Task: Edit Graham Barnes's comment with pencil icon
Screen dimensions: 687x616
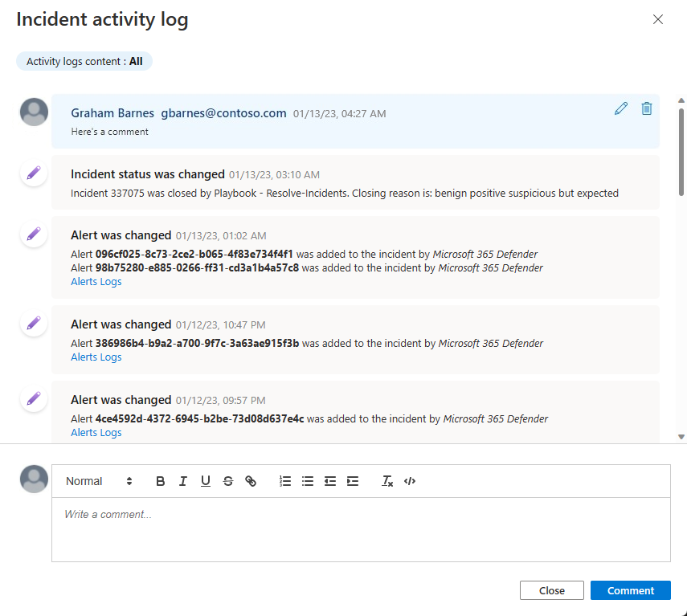Action: point(620,108)
